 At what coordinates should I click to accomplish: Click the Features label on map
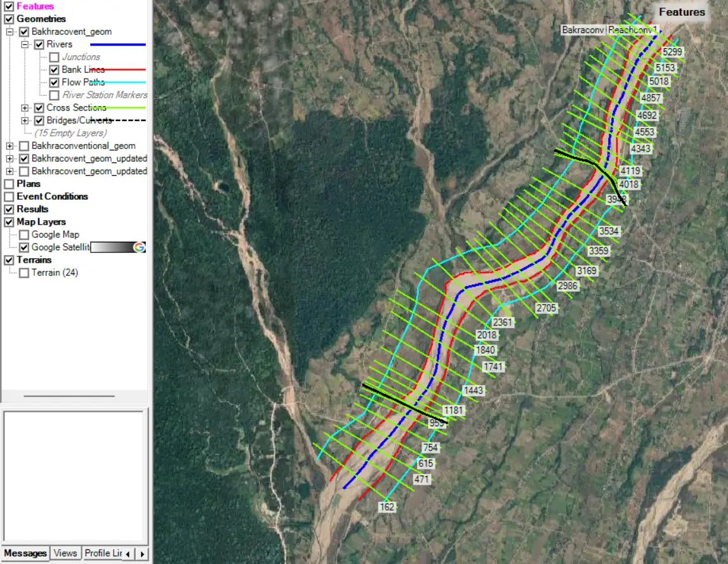[682, 12]
